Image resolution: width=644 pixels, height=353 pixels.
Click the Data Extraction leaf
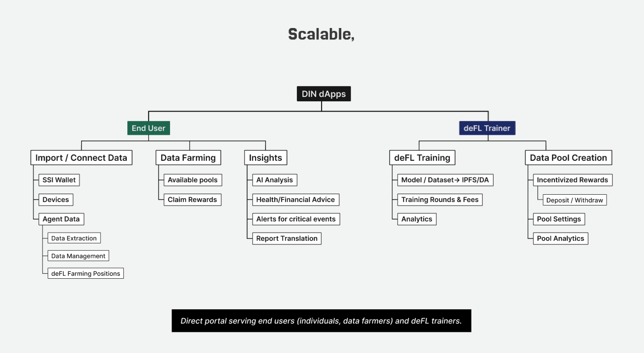coord(74,238)
